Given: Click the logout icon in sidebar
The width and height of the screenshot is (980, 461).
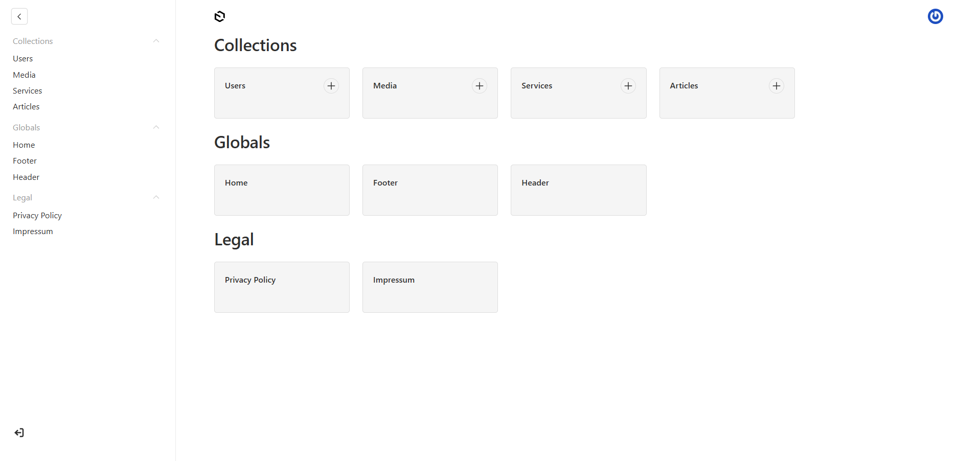Looking at the screenshot, I should tap(19, 433).
